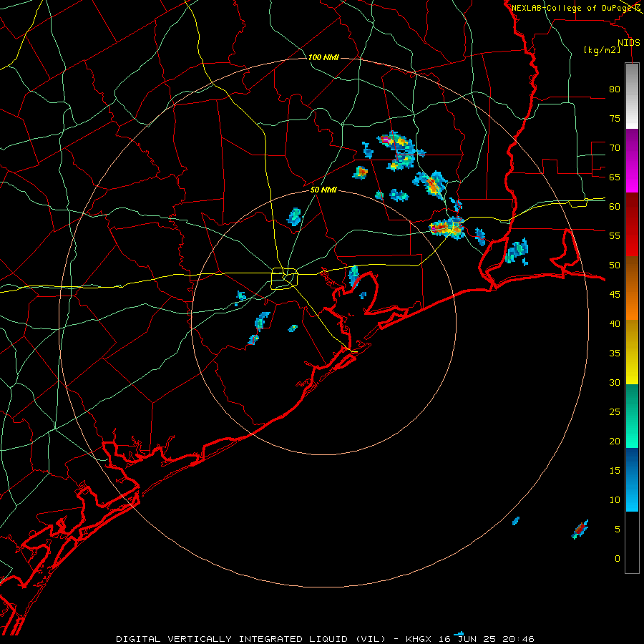Screen dimensions: 644x644
Task: Click the 100 NMI range ring label
Action: coord(323,57)
